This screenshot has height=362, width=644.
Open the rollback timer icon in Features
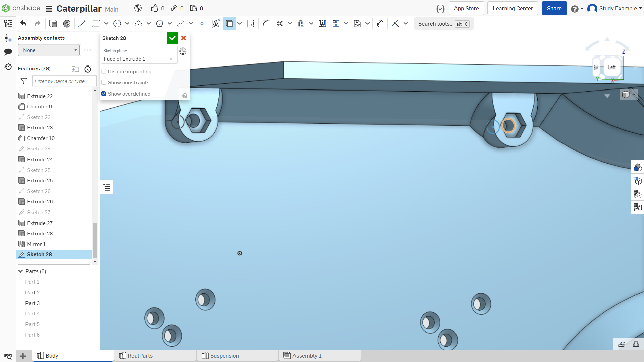coord(88,69)
